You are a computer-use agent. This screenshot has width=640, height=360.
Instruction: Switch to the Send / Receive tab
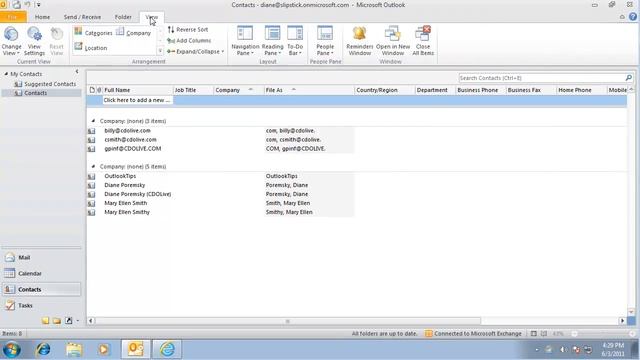tap(82, 17)
